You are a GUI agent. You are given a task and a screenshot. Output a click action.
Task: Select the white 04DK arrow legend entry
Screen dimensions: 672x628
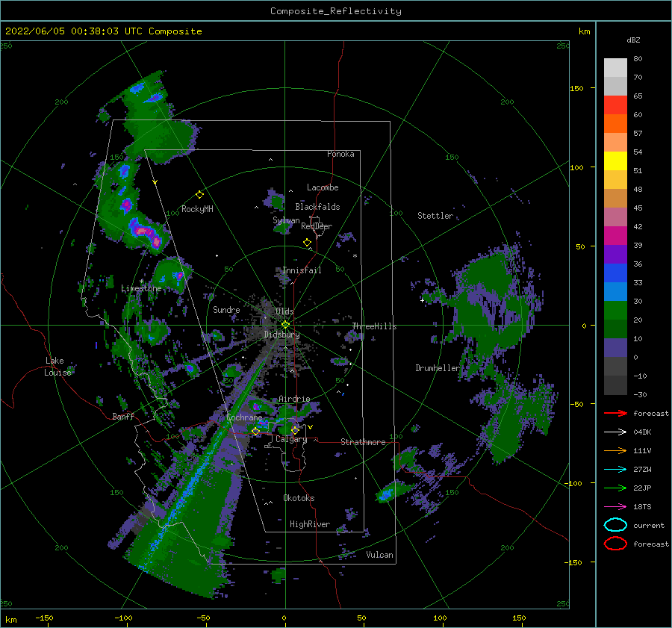pos(615,432)
